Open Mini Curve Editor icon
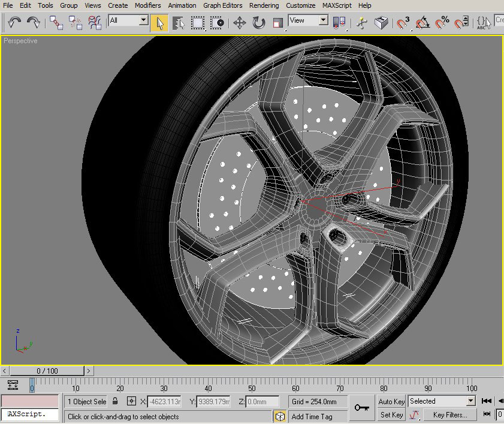The height and width of the screenshot is (424, 504). tap(13, 385)
